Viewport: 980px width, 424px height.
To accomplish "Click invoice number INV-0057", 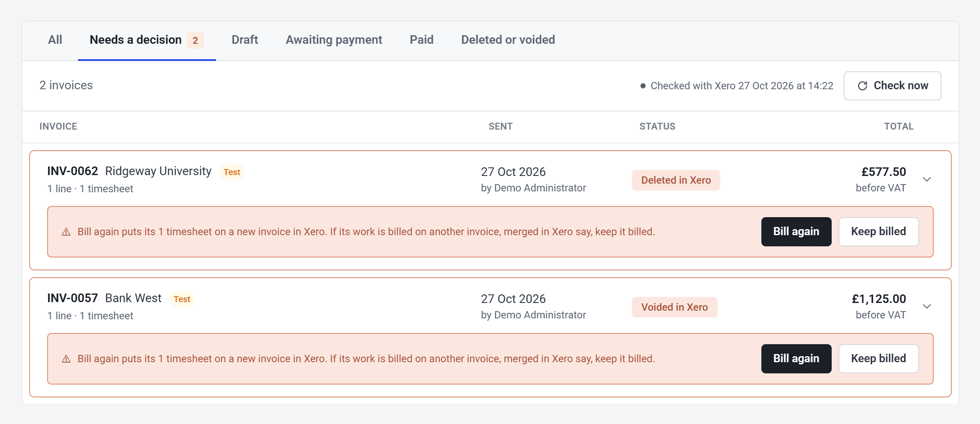I will (72, 298).
